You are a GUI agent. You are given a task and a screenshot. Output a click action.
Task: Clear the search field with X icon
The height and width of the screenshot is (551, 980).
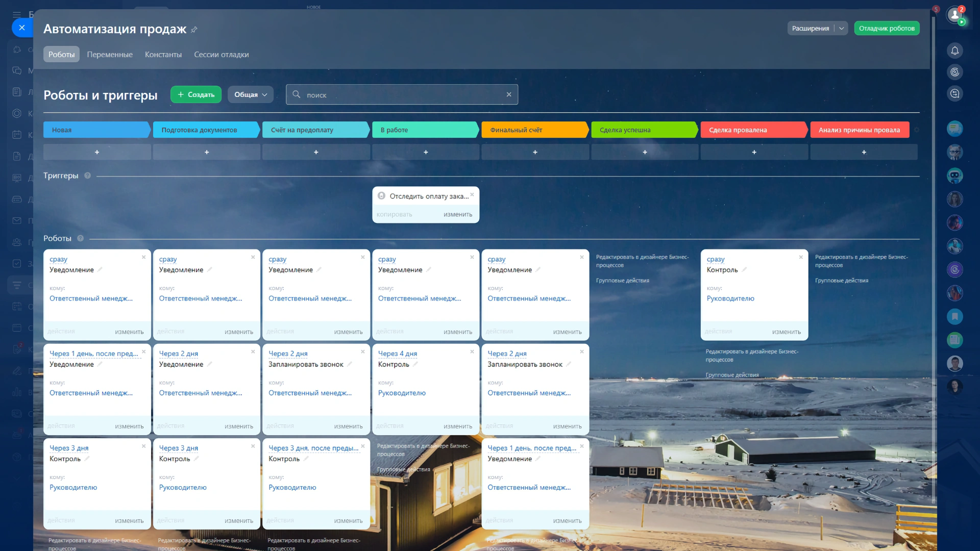(x=508, y=94)
